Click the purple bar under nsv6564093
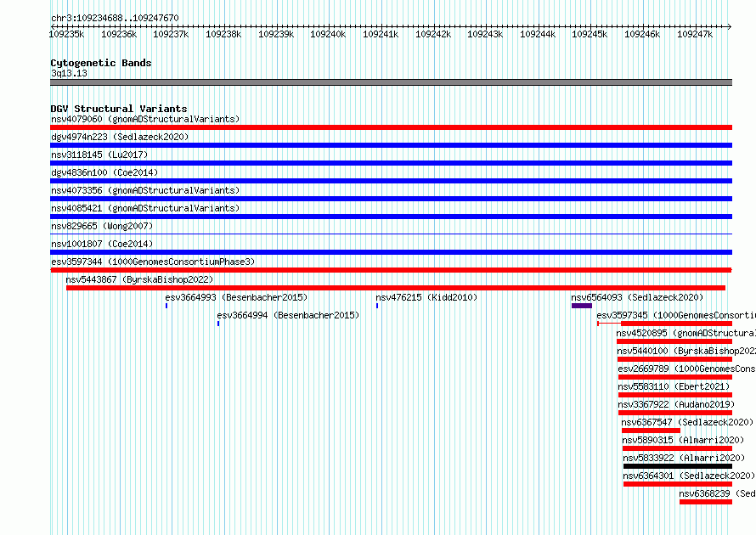Viewport: 756px width, 535px height. pyautogui.click(x=582, y=306)
